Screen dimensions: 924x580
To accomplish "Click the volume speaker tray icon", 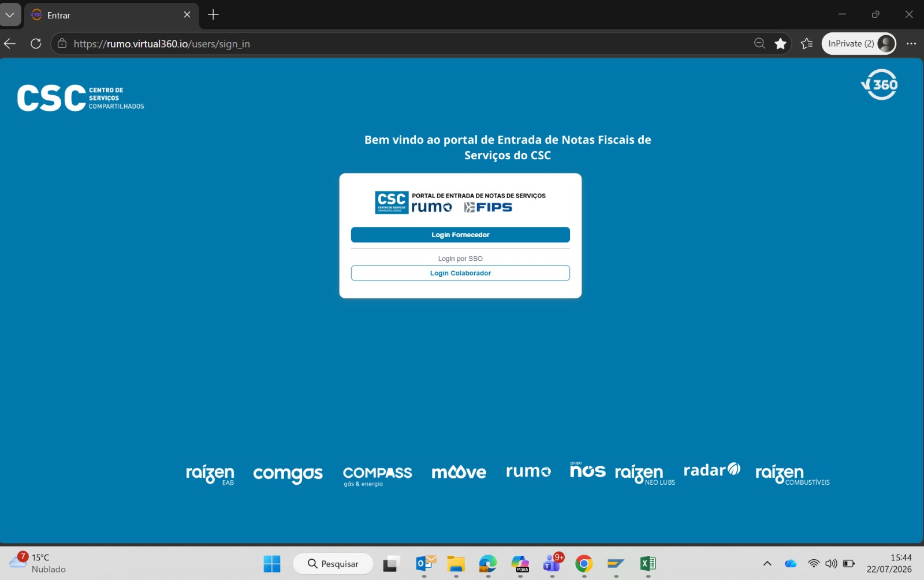I will tap(831, 564).
